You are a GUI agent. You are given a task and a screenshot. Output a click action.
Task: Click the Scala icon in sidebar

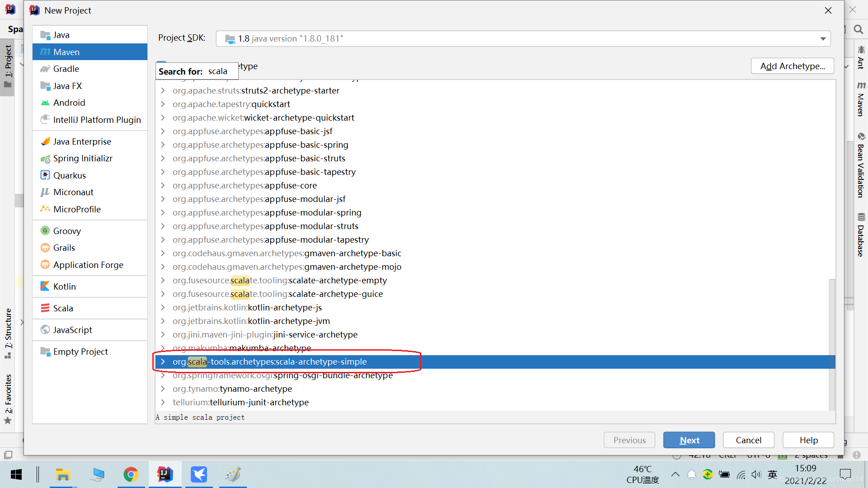45,308
